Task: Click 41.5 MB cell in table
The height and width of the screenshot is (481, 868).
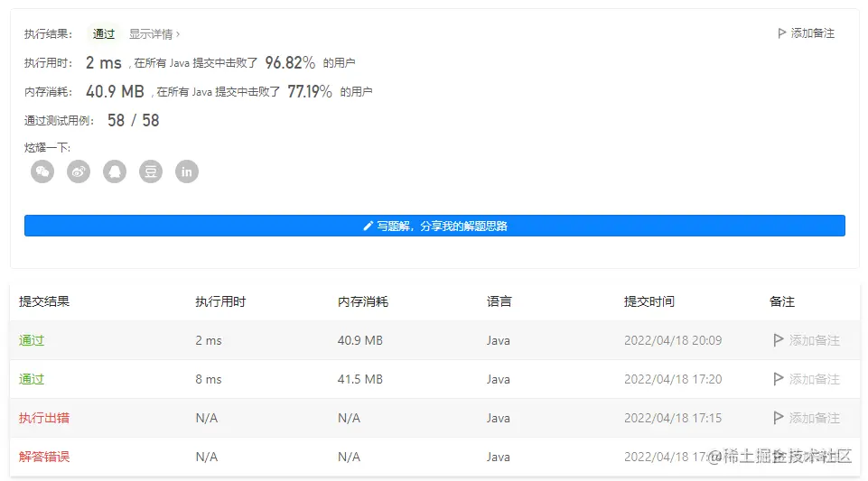Action: pos(360,379)
